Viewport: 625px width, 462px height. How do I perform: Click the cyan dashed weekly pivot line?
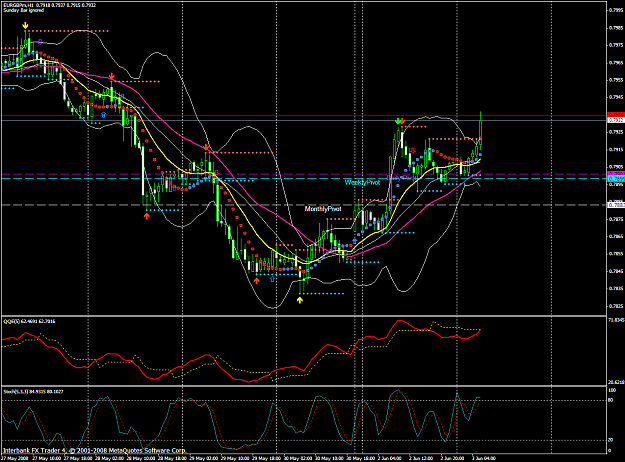303,179
